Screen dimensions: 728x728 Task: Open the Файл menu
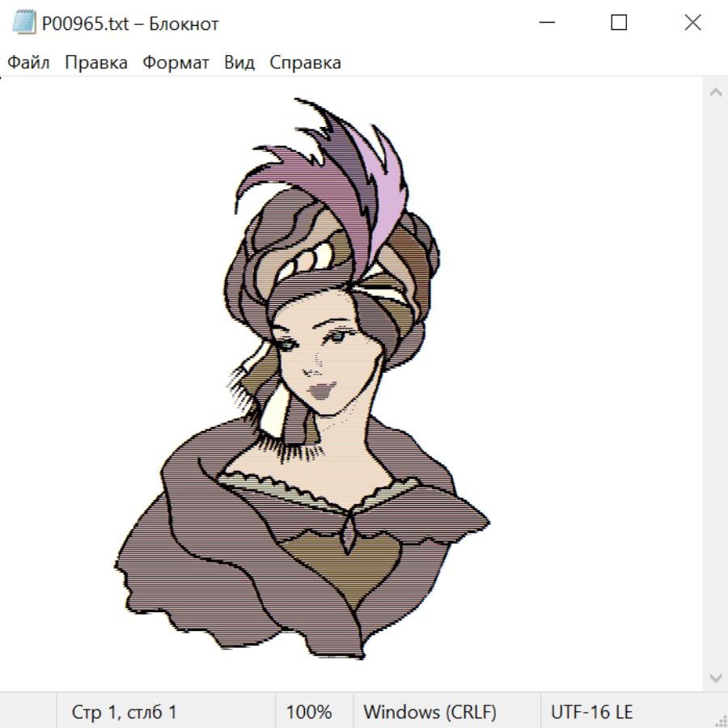click(x=29, y=63)
